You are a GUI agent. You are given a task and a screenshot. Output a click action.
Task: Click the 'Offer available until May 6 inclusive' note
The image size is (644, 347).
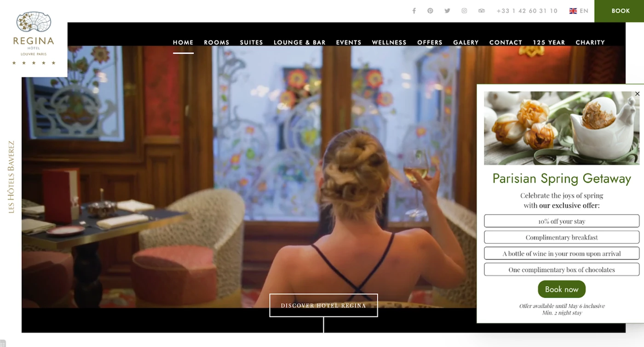pyautogui.click(x=562, y=306)
